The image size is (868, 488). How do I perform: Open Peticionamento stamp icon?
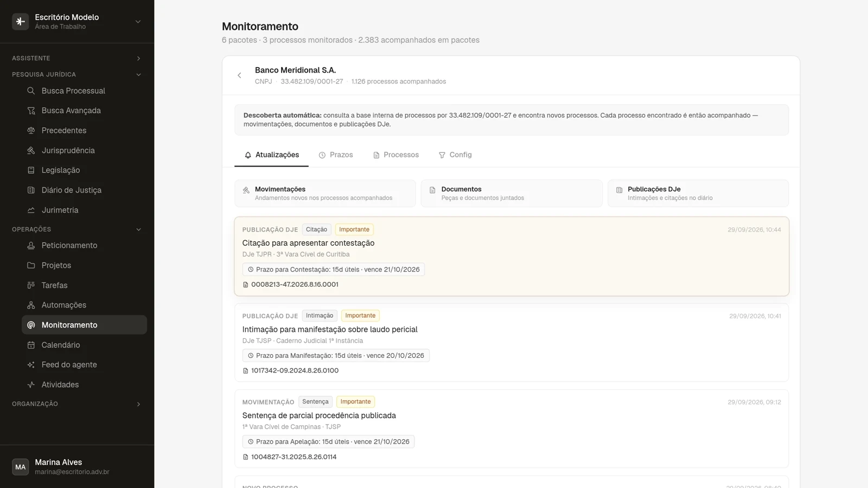[x=31, y=246]
